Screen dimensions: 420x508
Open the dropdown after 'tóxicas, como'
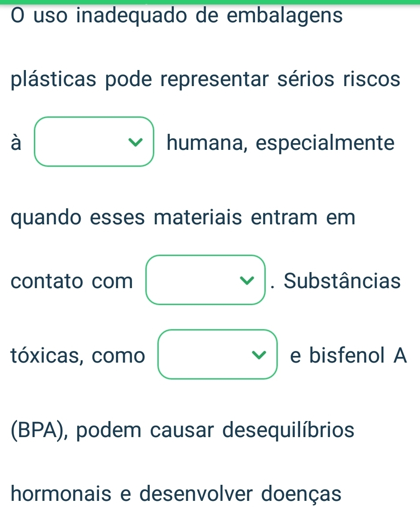pyautogui.click(x=218, y=355)
